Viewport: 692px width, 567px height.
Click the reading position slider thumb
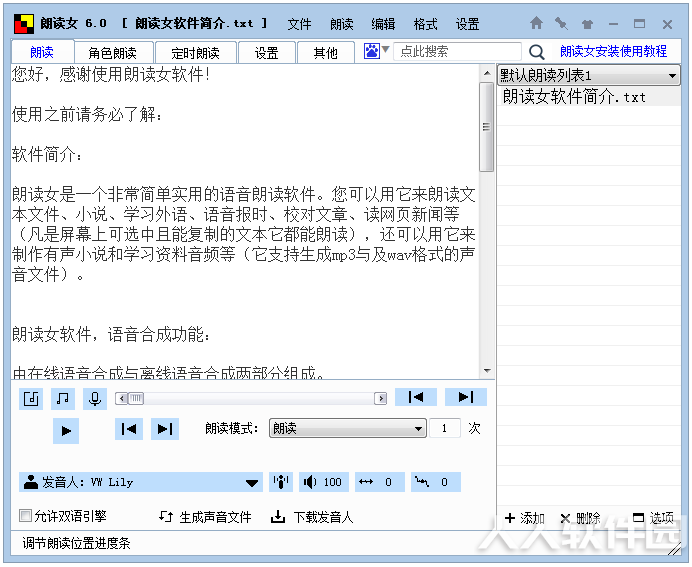pos(136,398)
